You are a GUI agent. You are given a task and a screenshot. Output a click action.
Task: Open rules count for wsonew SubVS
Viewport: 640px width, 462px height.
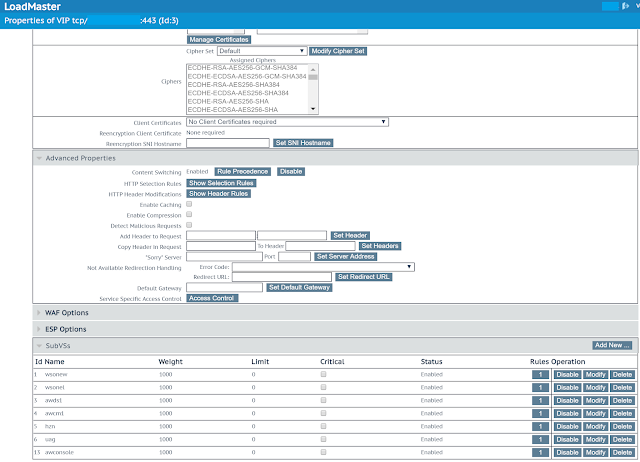point(540,375)
